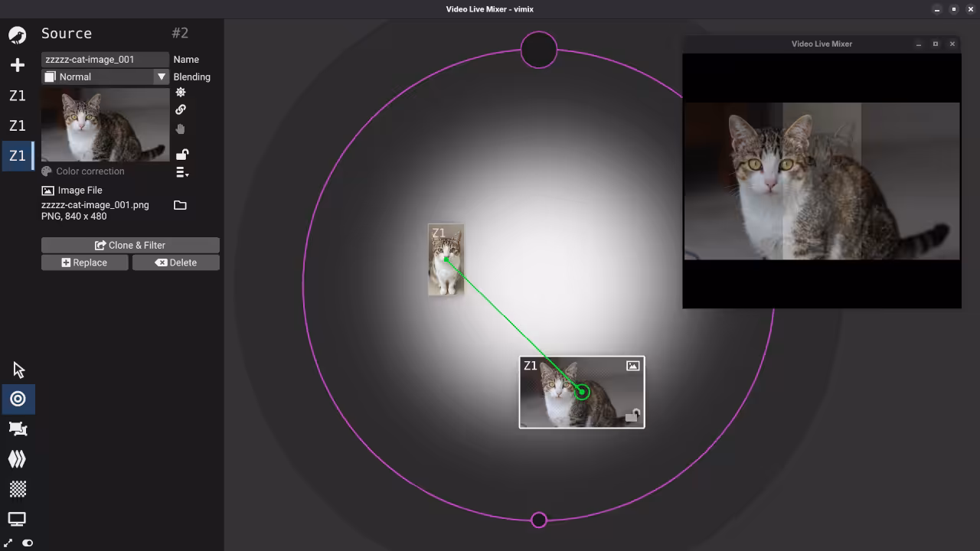Switch to Geometry view icon

click(x=18, y=429)
